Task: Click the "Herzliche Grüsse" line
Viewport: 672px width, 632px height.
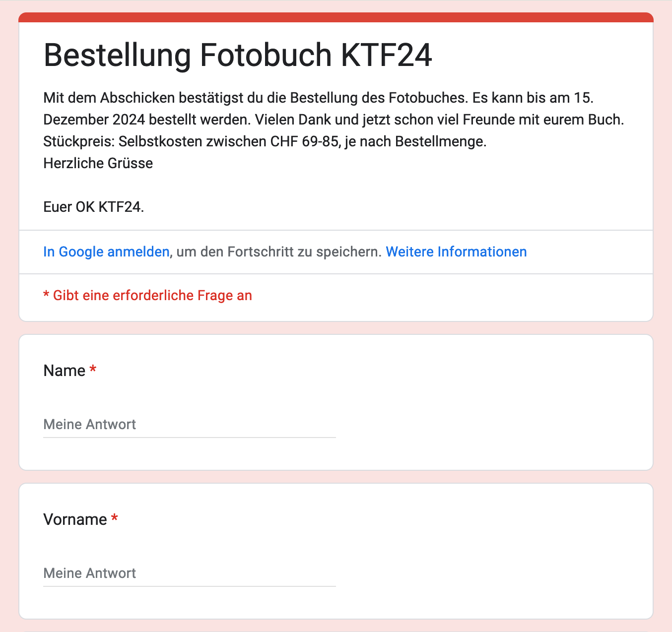Action: click(x=98, y=163)
